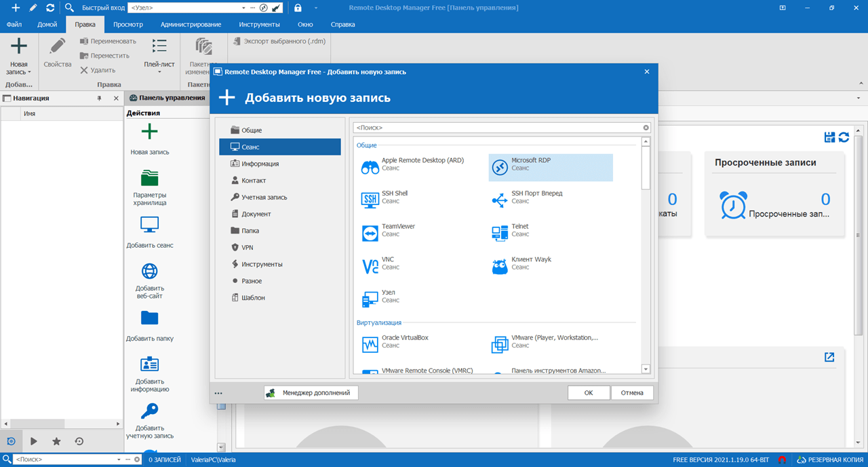Select Microsoft RDP session entry
The width and height of the screenshot is (868, 467).
pos(551,167)
